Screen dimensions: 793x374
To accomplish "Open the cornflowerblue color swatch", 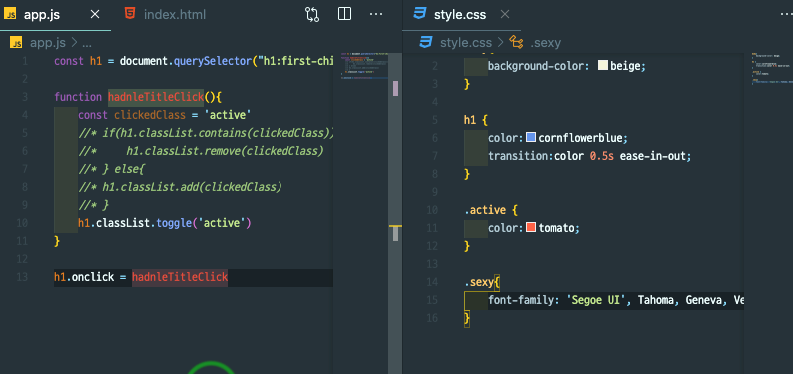I will (531, 137).
